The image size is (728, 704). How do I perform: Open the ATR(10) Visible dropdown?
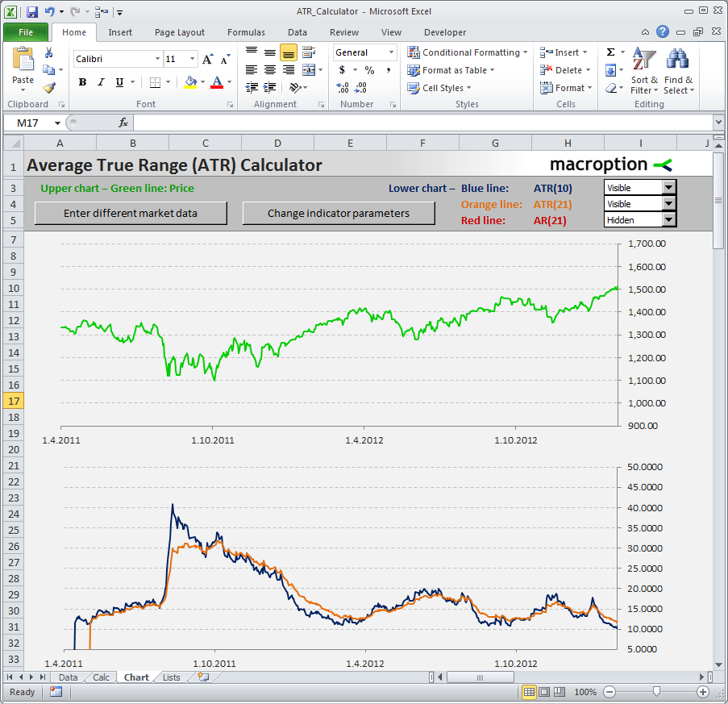(668, 188)
